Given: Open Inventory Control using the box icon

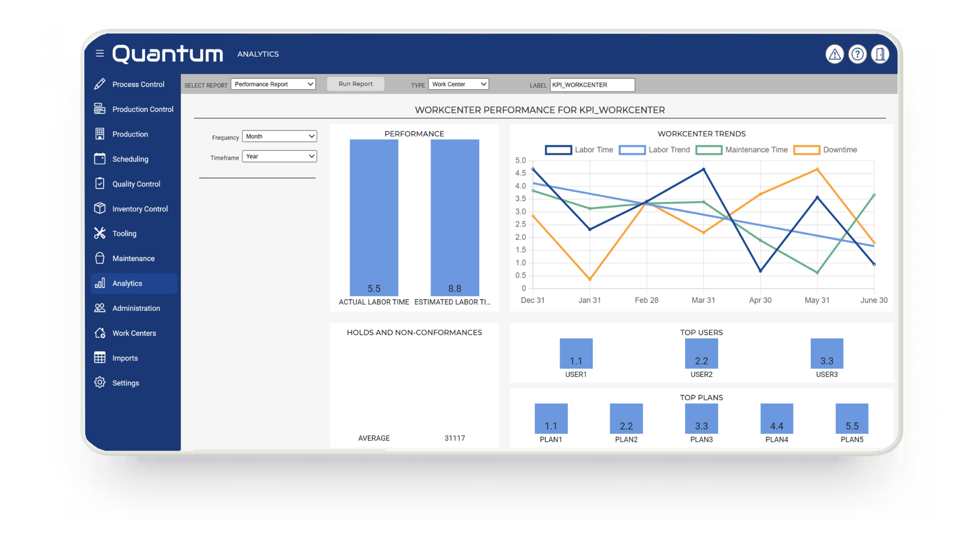Looking at the screenshot, I should coord(100,208).
